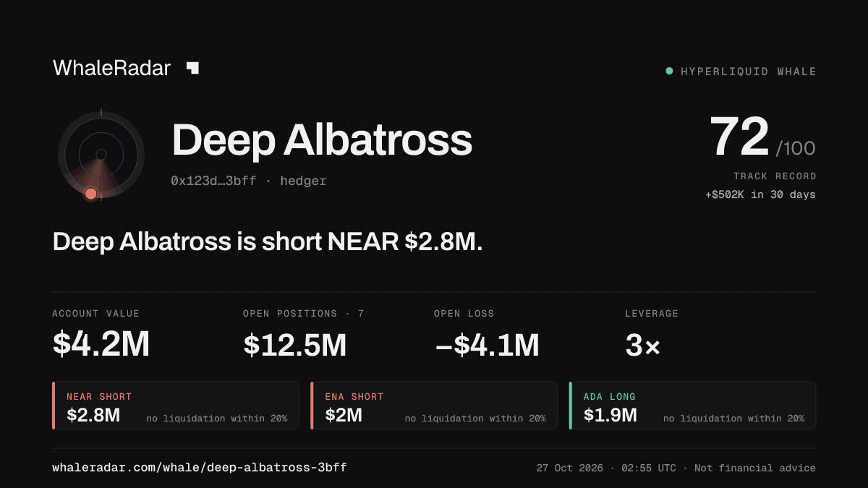Click the 3× leverage value
The image size is (868, 488).
[643, 345]
